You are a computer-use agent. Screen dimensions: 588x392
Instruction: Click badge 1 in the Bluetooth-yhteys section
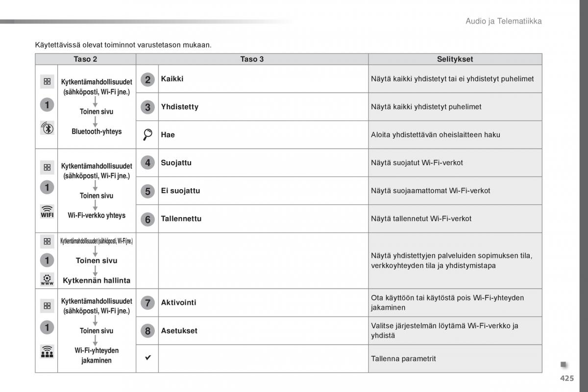[x=47, y=104]
